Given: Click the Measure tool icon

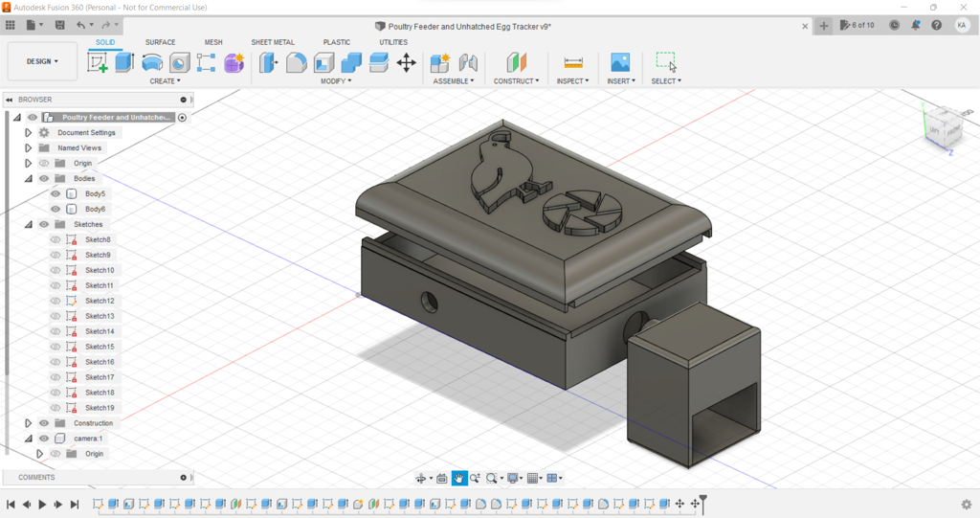Looking at the screenshot, I should [572, 63].
